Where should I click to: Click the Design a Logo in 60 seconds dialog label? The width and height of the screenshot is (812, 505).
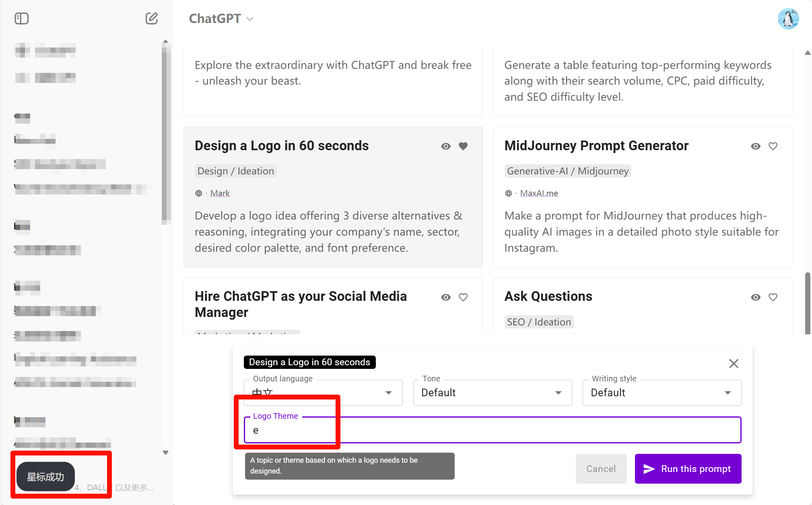(309, 362)
